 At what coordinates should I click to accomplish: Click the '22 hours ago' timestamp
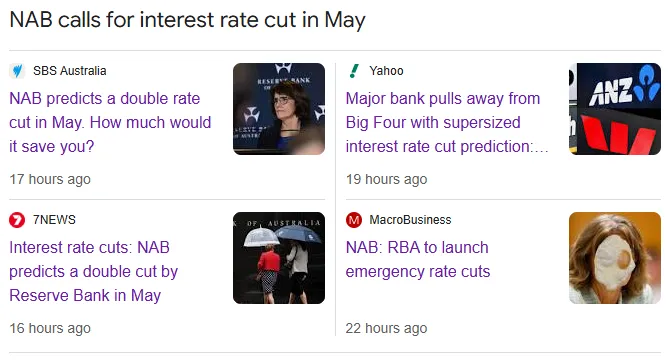click(387, 328)
